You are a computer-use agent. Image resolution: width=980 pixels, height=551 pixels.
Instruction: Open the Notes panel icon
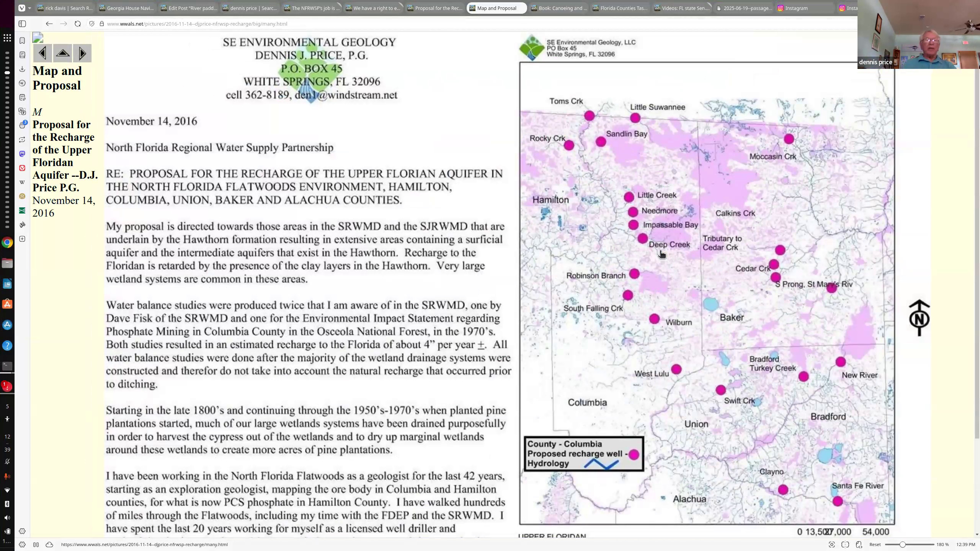click(x=22, y=97)
